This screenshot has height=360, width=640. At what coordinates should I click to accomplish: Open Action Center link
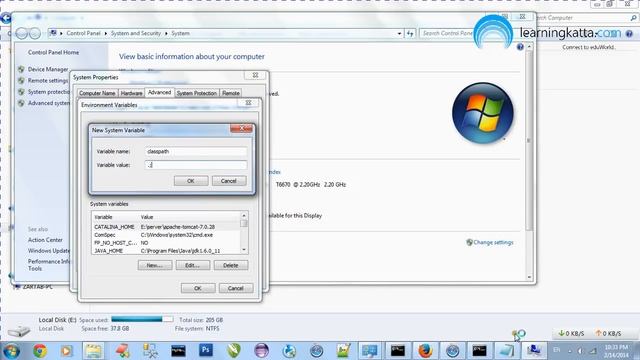coord(45,240)
